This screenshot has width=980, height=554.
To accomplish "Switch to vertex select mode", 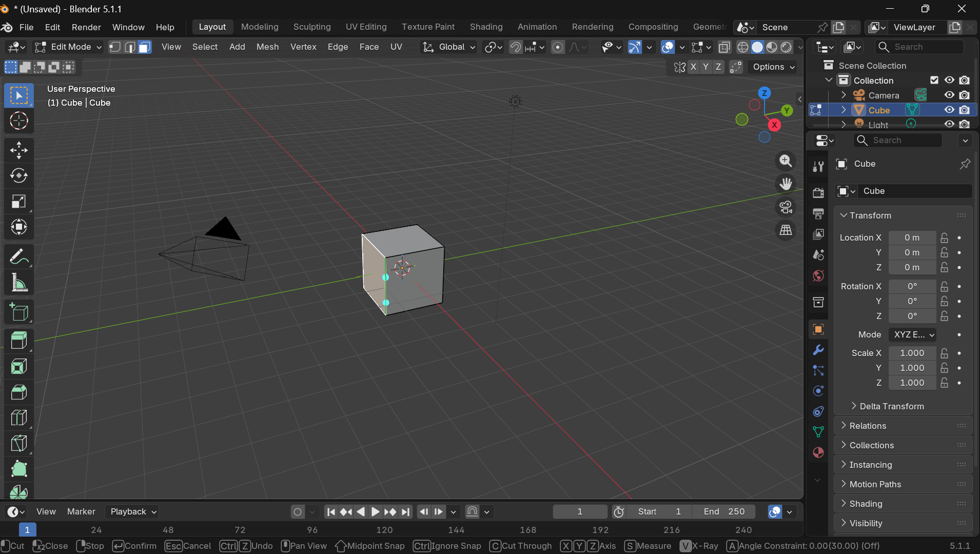I will tap(115, 47).
